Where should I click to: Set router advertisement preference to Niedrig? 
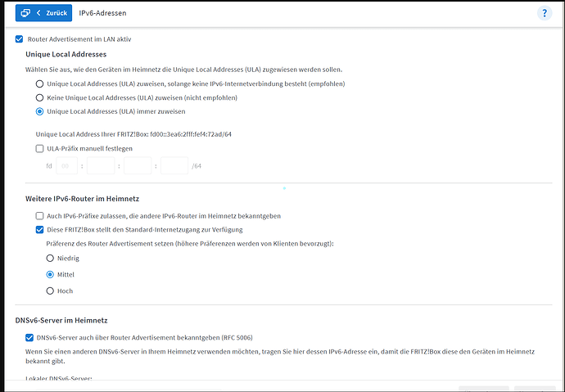click(50, 259)
